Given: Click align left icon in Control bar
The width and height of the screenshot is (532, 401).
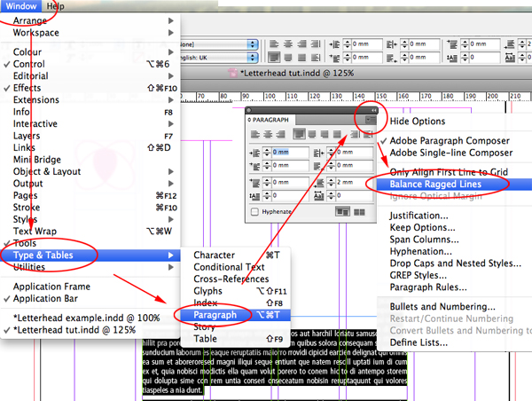Looking at the screenshot, I should pyautogui.click(x=274, y=44).
